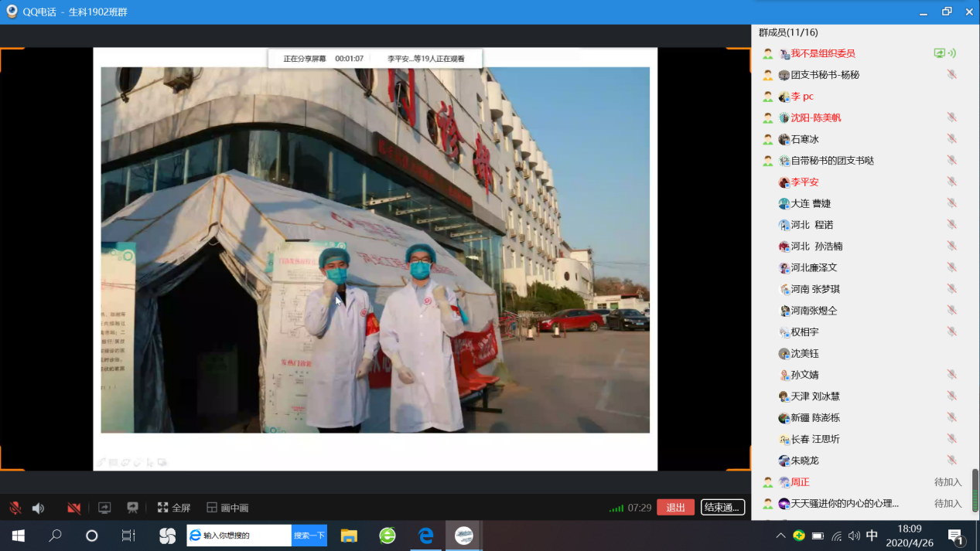Turn on the camera in call toolbar
Viewport: 980px width, 551px height.
(x=74, y=508)
